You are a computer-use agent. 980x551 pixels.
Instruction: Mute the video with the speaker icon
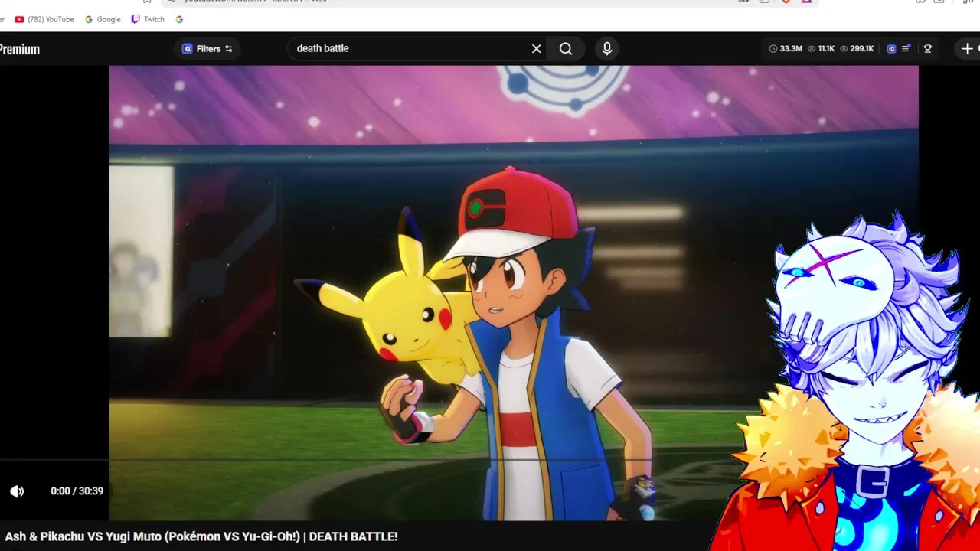coord(17,491)
